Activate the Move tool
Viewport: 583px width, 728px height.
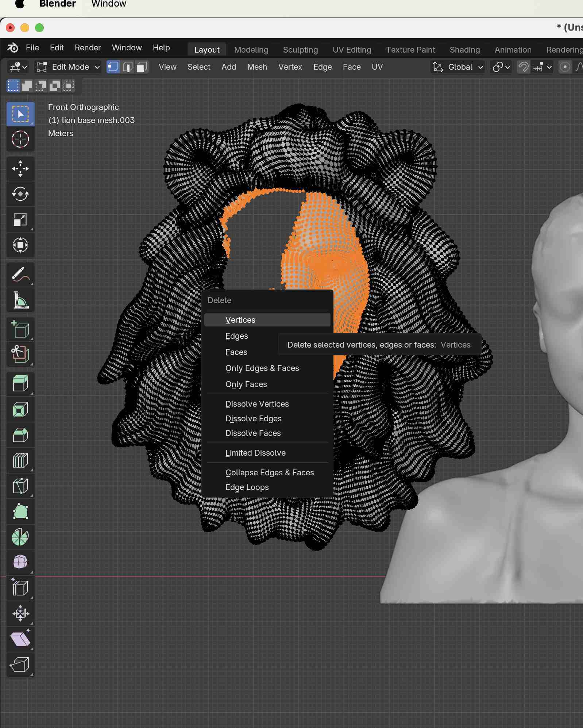(20, 169)
